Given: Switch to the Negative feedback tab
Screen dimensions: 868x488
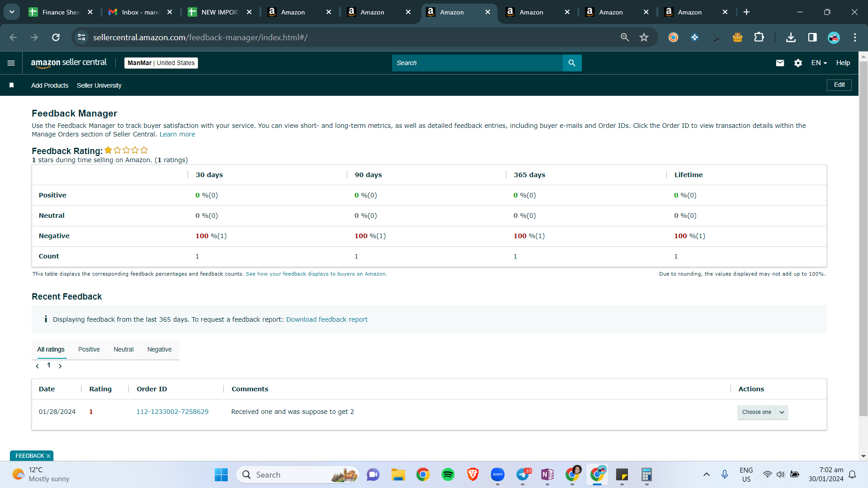Looking at the screenshot, I should (160, 349).
